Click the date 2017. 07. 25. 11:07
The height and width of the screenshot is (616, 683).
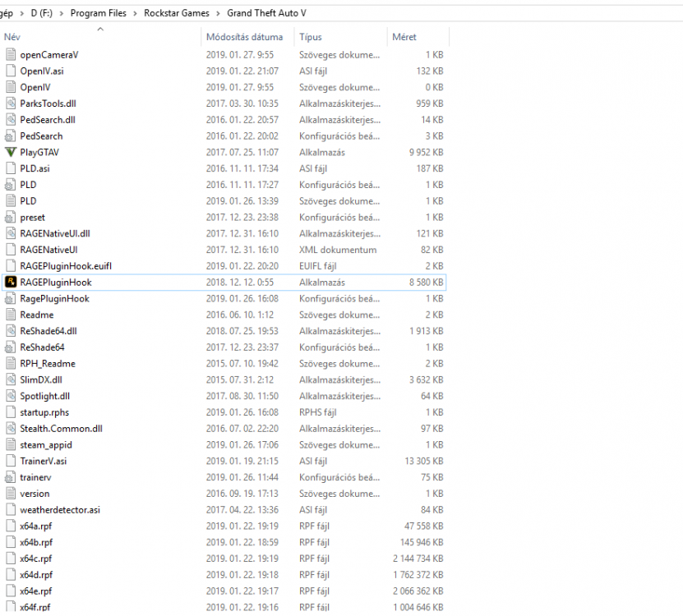[x=242, y=153]
